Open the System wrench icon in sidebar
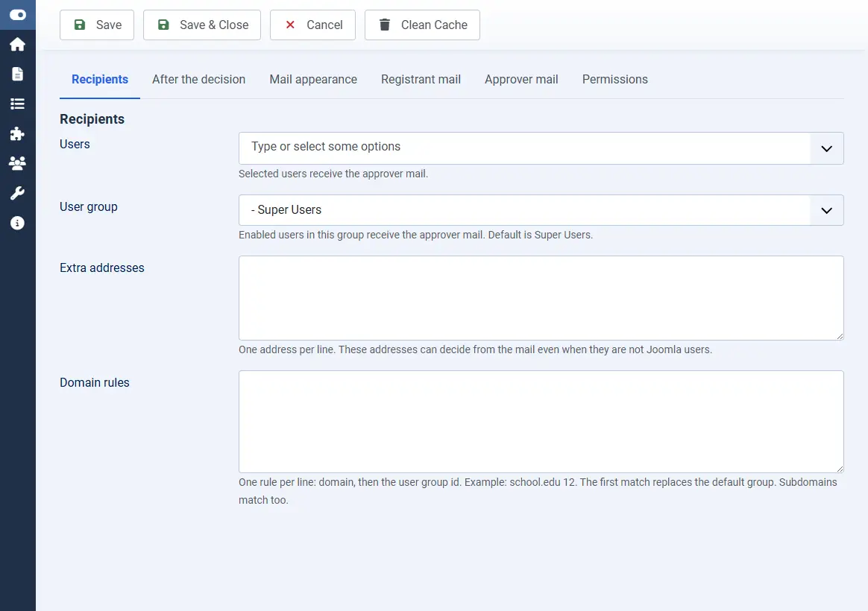The height and width of the screenshot is (611, 868). tap(18, 193)
